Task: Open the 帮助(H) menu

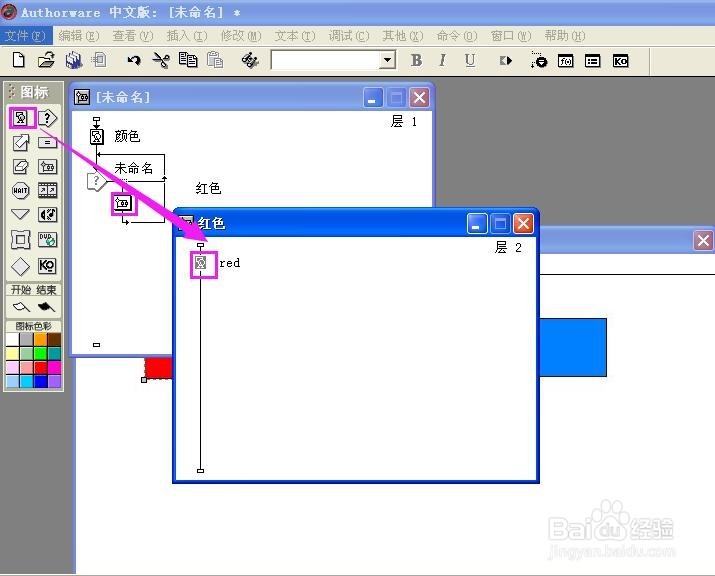Action: pyautogui.click(x=565, y=36)
